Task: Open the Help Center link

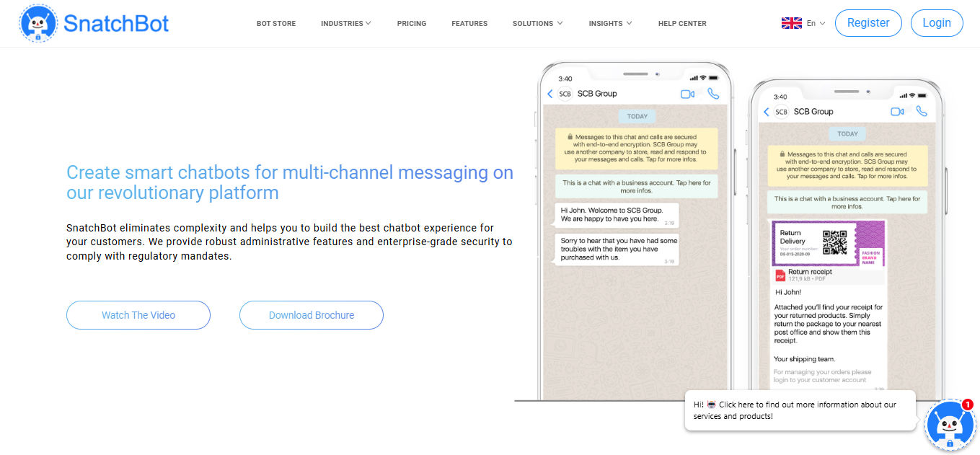Action: click(682, 24)
